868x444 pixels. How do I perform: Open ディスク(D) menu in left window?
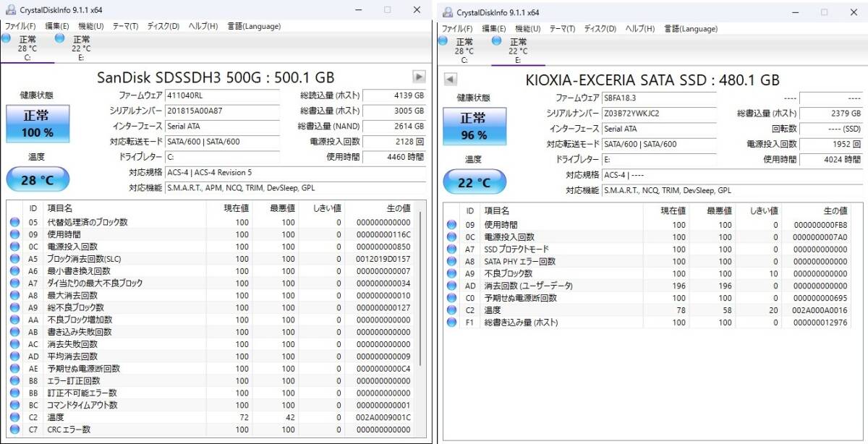click(163, 26)
